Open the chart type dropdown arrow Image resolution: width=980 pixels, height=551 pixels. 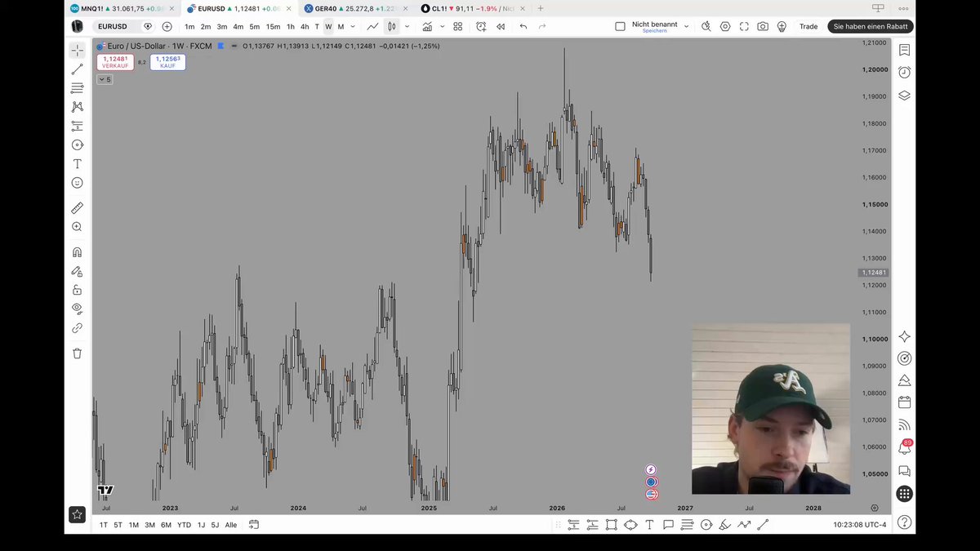tap(407, 26)
